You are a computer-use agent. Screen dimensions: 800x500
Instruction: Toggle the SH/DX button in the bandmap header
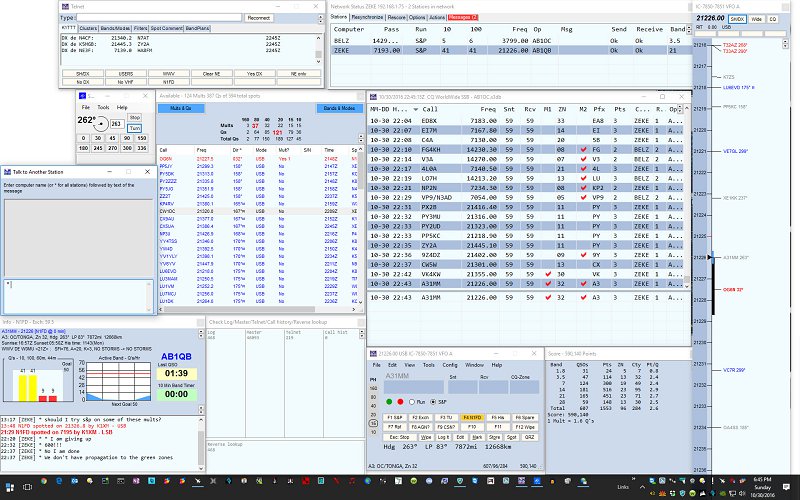(737, 19)
